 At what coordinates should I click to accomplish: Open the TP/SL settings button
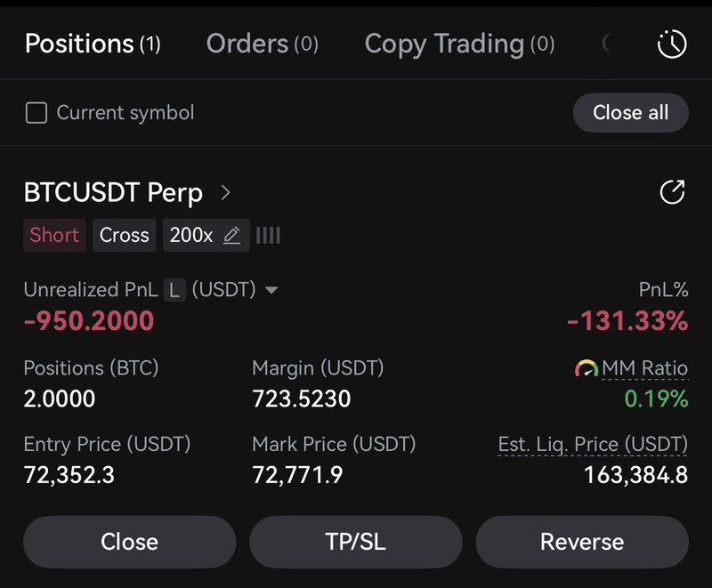355,542
